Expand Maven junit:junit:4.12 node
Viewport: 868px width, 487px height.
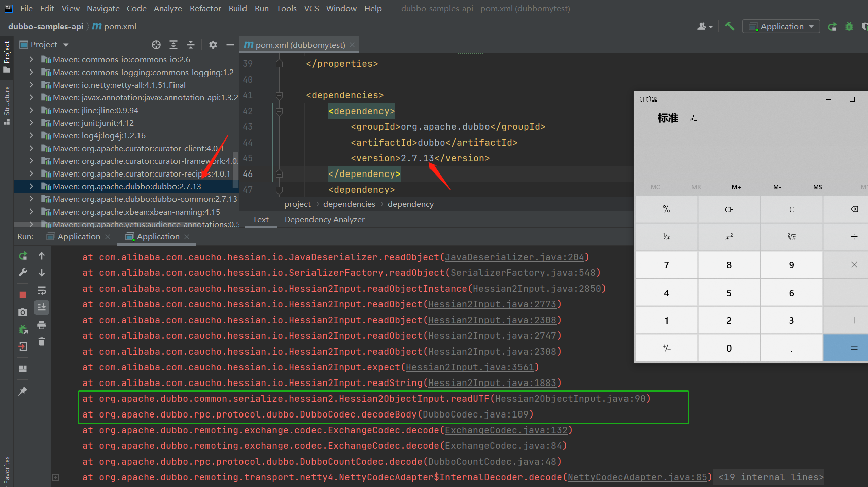pos(31,123)
